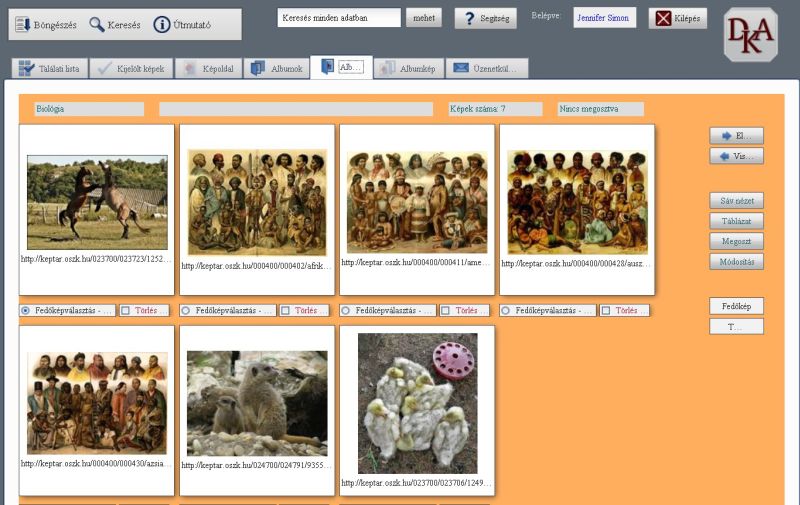Click the search input field

click(339, 18)
